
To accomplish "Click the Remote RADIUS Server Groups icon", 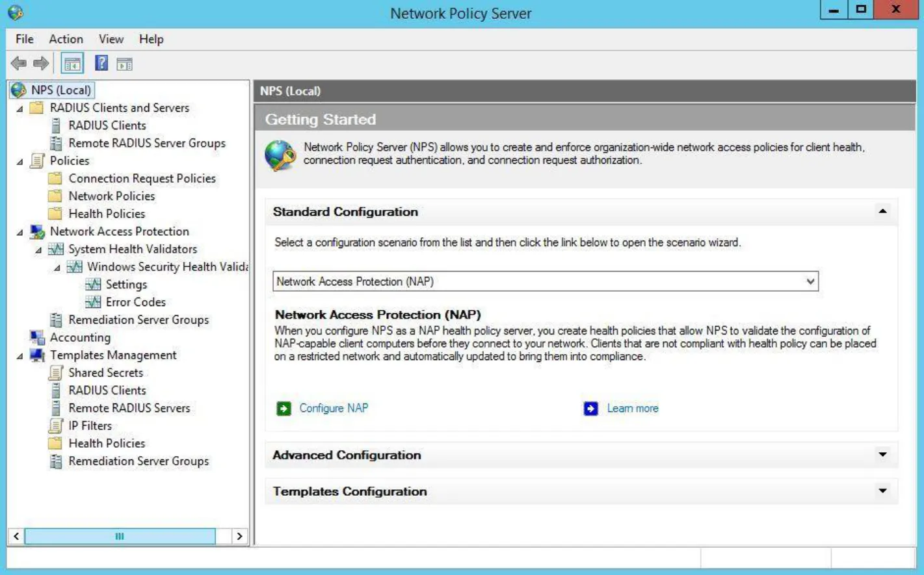I will click(56, 143).
